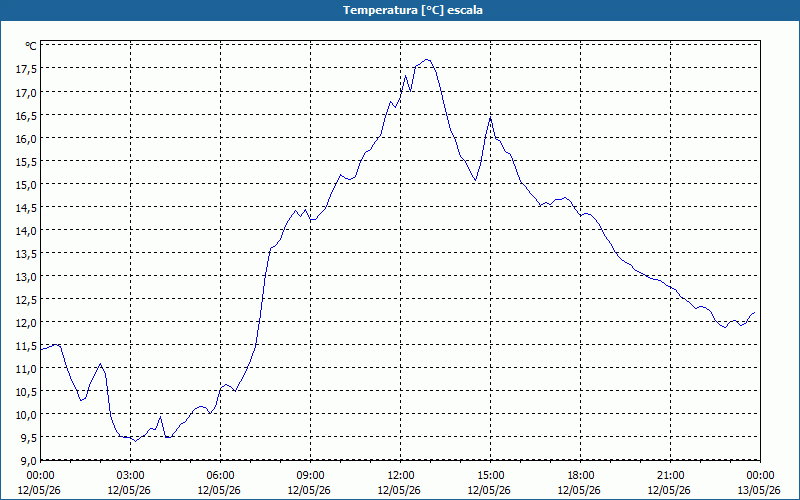This screenshot has width=800, height=500.
Task: Select the 17,5 value on the temperature axis
Action: (x=26, y=69)
